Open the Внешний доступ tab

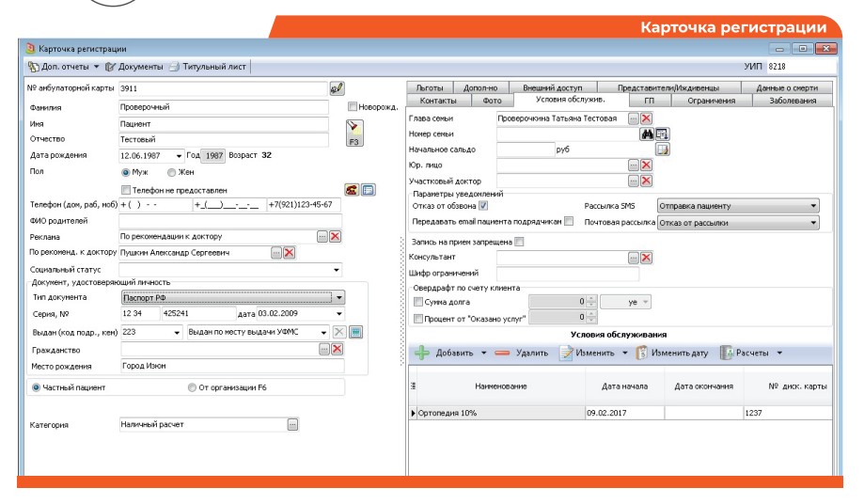pyautogui.click(x=553, y=87)
